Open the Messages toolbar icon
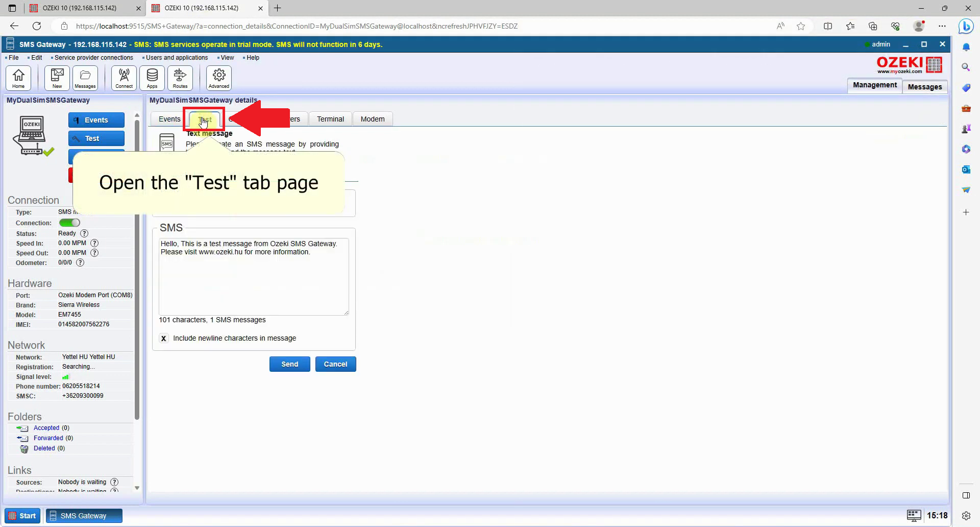980x527 pixels. point(85,78)
